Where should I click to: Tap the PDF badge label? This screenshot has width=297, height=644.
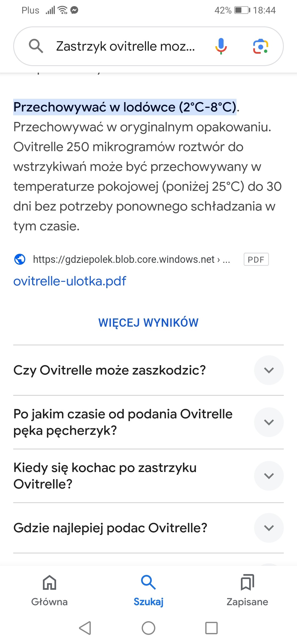point(256,259)
